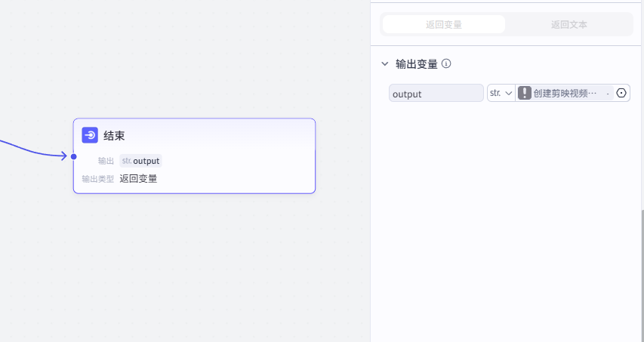This screenshot has height=342, width=644.
Task: Open the str. type dropdown
Action: (x=501, y=93)
